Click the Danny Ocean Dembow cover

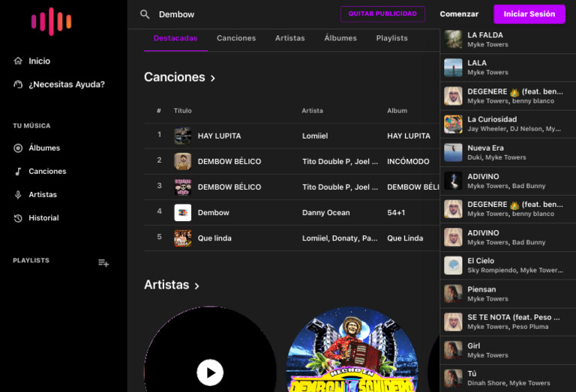(x=182, y=213)
